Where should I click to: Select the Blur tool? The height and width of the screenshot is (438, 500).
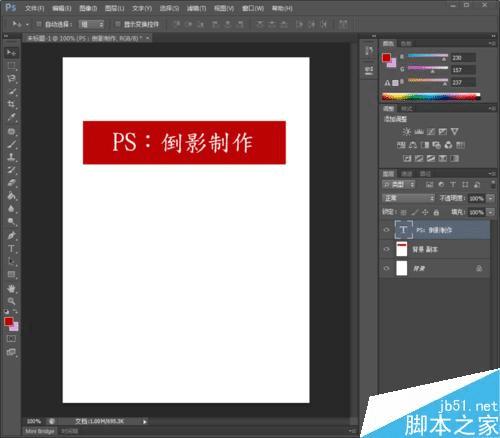(x=11, y=209)
